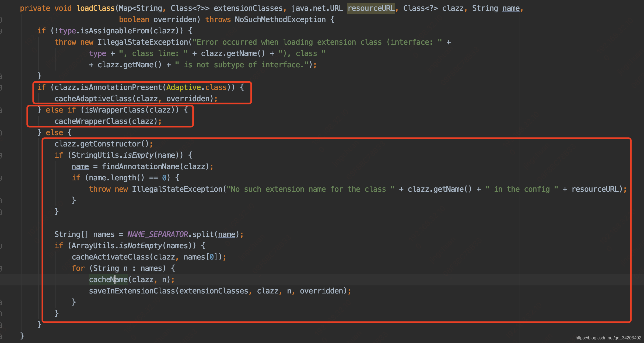Collapse the fold marker beside isAnnotationPresent if-line
The height and width of the screenshot is (343, 644).
[x=1, y=88]
